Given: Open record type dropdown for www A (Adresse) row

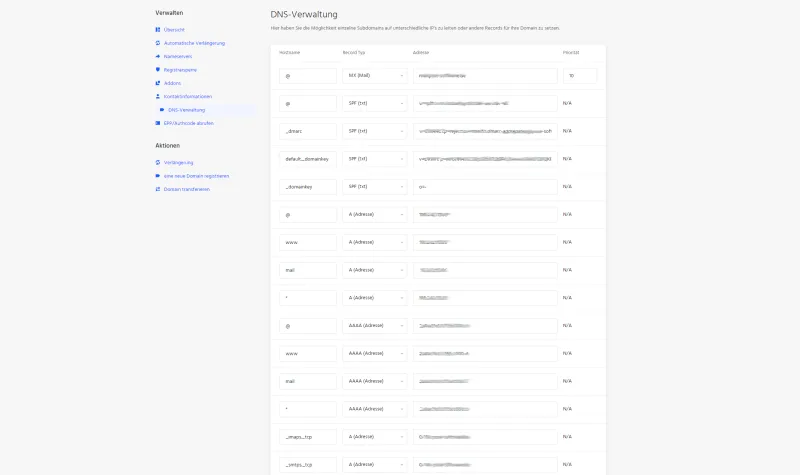Looking at the screenshot, I should click(374, 242).
